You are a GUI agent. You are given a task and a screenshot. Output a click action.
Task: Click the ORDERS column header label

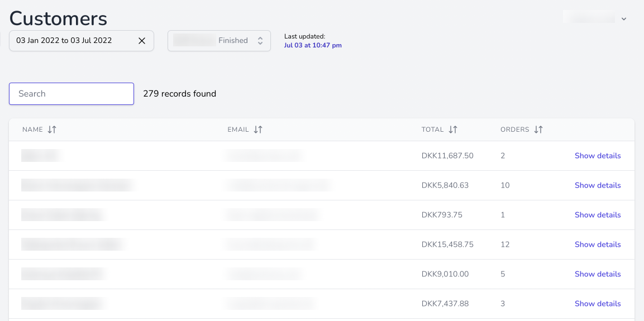click(514, 130)
